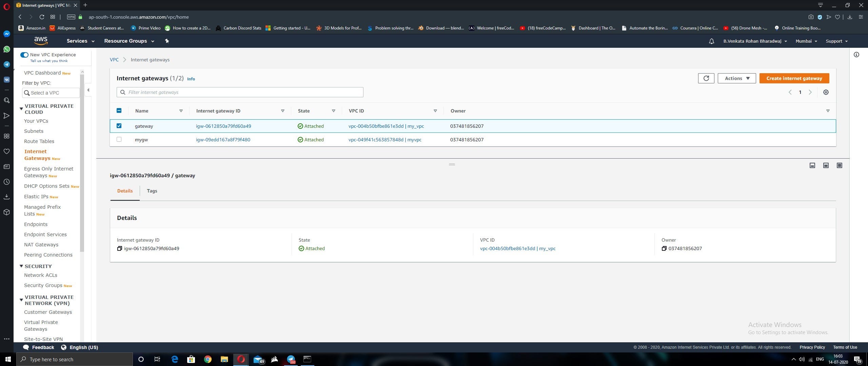The image size is (868, 366).
Task: Click Create internet gateway button
Action: pyautogui.click(x=794, y=78)
